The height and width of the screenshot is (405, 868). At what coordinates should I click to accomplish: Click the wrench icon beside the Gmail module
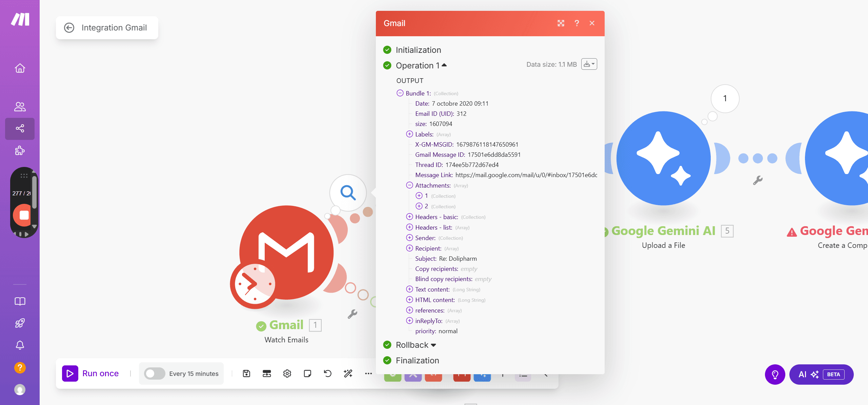[352, 314]
